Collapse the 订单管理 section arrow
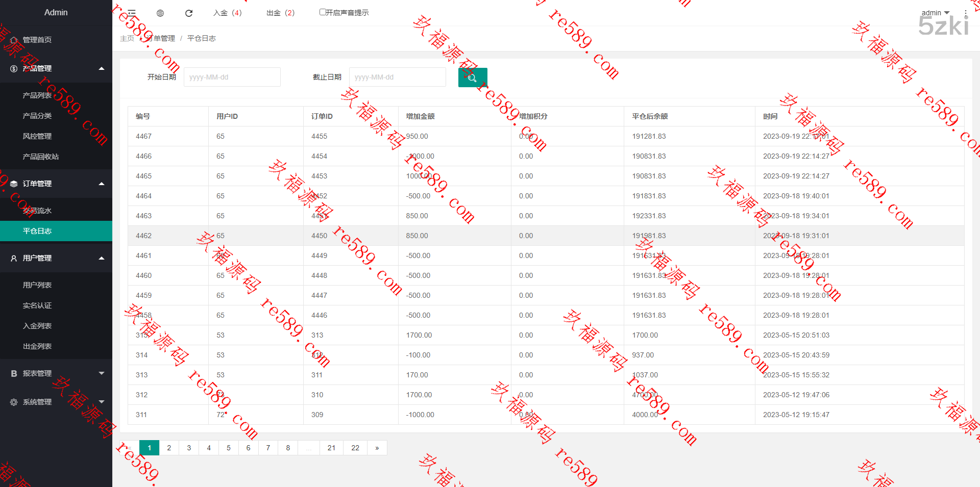 102,184
